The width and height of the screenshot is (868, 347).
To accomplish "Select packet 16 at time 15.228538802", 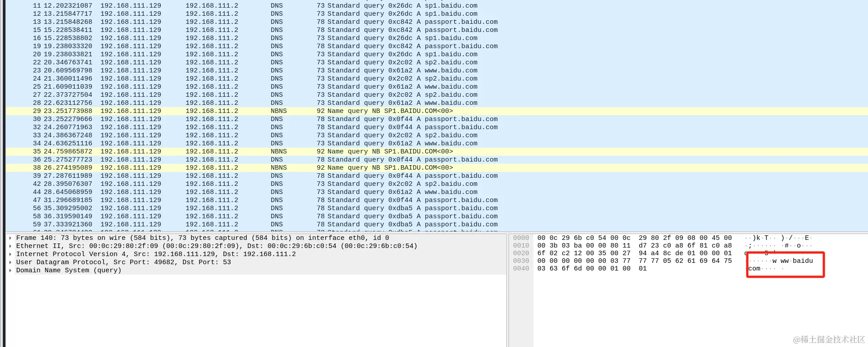I will click(x=437, y=38).
